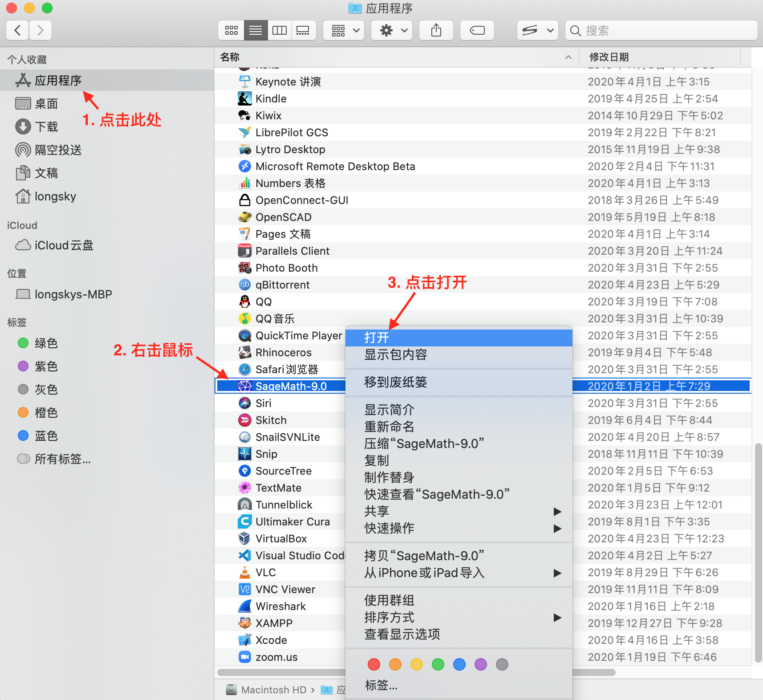The height and width of the screenshot is (700, 763).
Task: Choose Rename (重新命名) menu item
Action: [459, 427]
